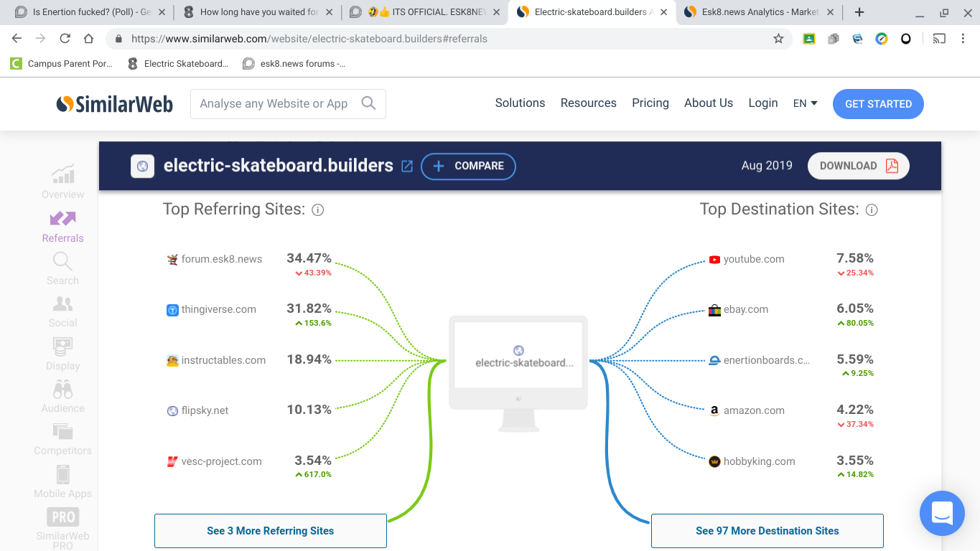Open the Campus Parent Portal bookmark

(x=62, y=64)
